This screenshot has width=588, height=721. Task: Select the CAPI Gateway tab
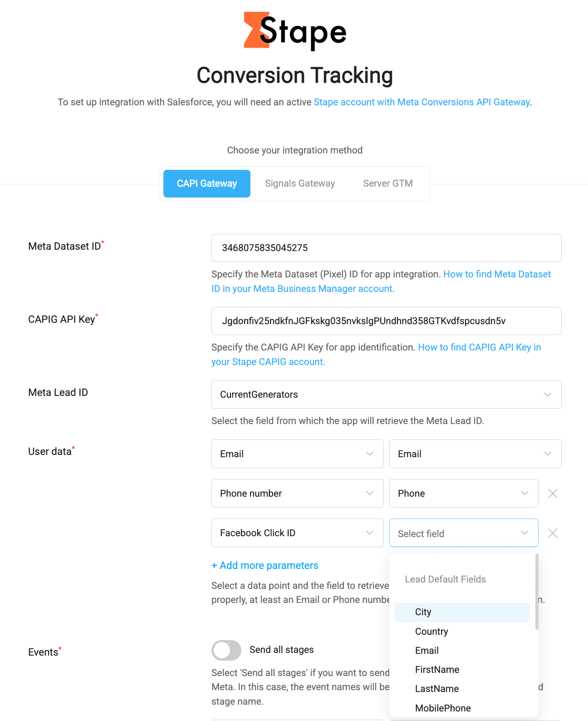tap(207, 183)
